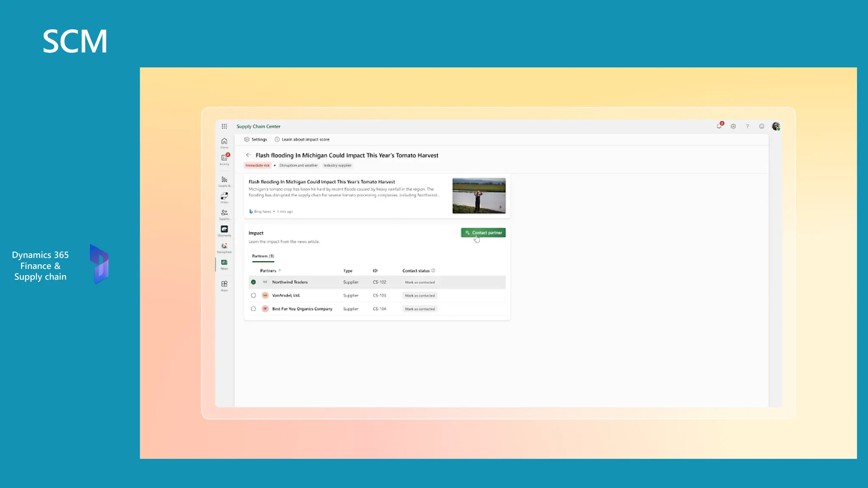Click the Contact partner button
This screenshot has width=868, height=488.
click(483, 233)
